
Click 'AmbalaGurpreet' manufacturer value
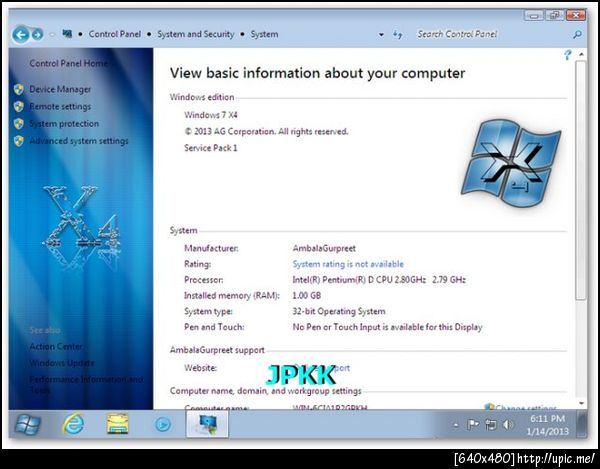[324, 248]
